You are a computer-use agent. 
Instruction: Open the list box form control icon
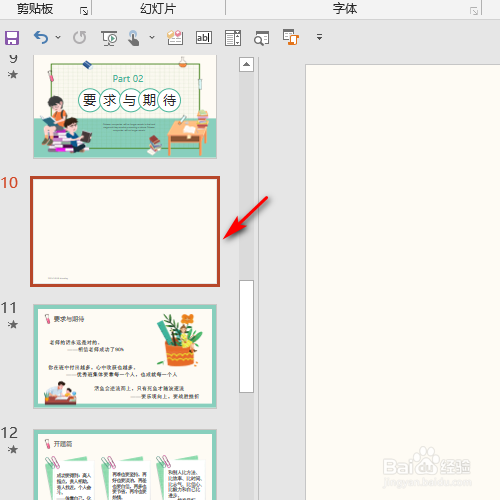[x=233, y=38]
